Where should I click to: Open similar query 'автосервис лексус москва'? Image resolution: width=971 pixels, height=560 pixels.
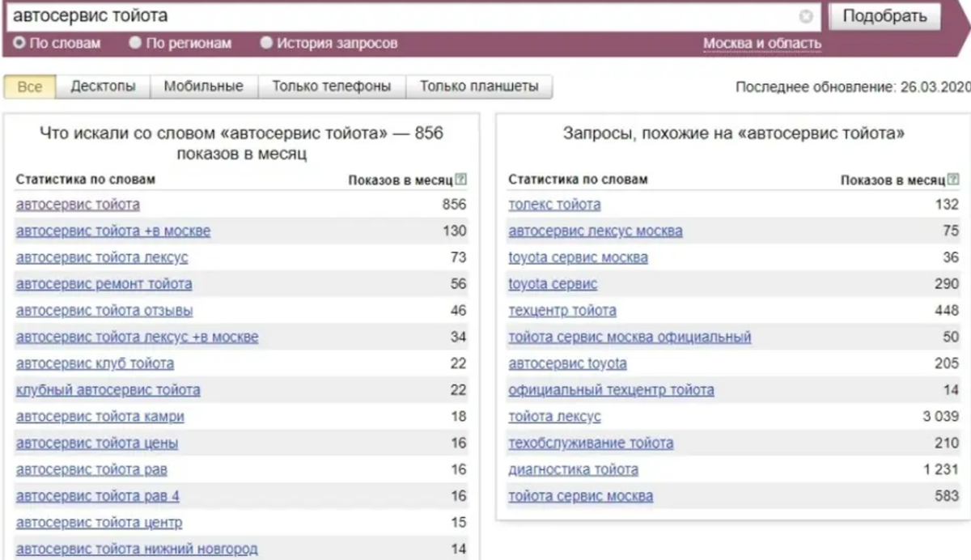tap(596, 231)
